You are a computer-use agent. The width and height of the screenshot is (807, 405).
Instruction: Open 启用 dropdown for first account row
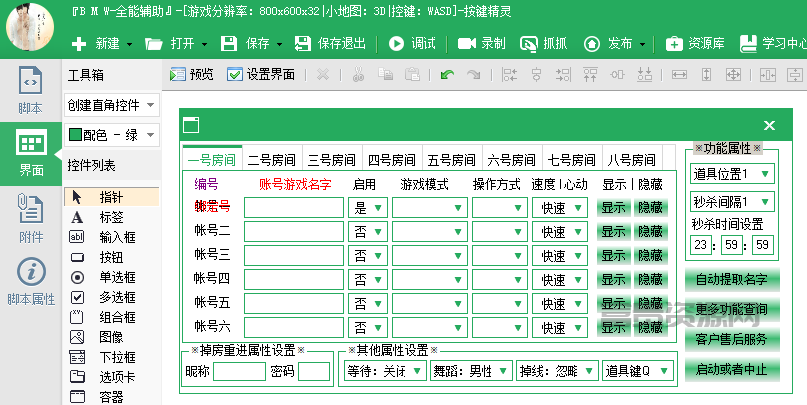click(x=367, y=208)
